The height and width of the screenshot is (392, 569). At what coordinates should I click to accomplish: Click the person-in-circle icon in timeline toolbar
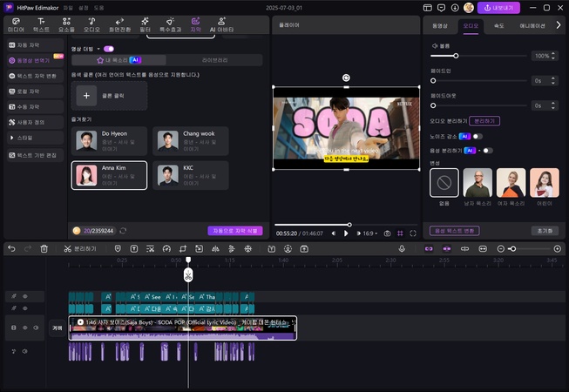pos(288,249)
